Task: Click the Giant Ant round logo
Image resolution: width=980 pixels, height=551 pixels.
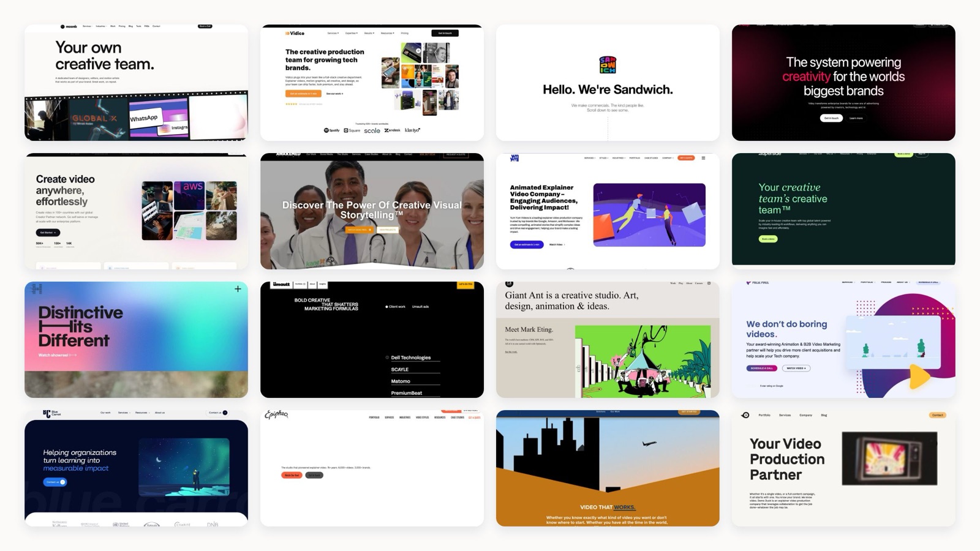Action: pyautogui.click(x=509, y=283)
